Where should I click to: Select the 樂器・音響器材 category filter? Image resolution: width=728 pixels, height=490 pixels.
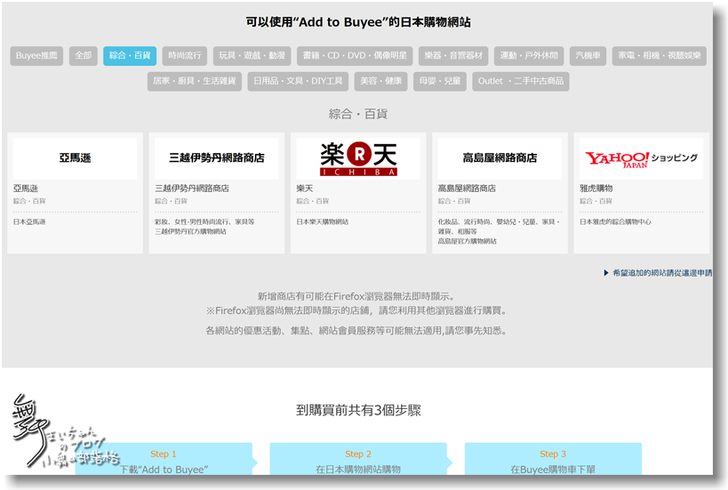(454, 56)
